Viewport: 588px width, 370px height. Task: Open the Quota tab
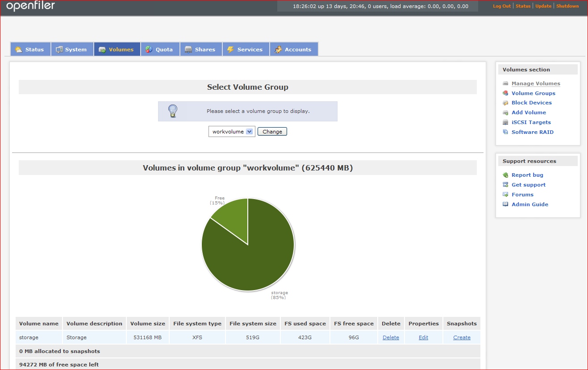click(x=160, y=50)
